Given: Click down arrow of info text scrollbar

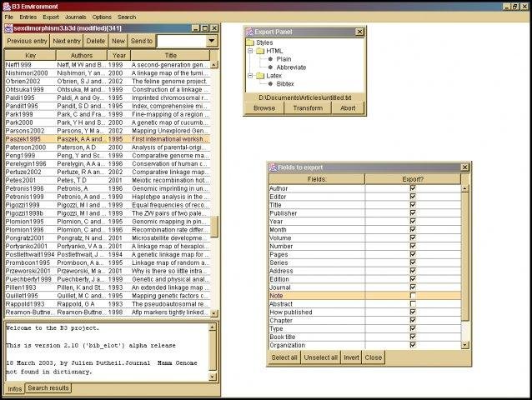Looking at the screenshot, I should (212, 377).
